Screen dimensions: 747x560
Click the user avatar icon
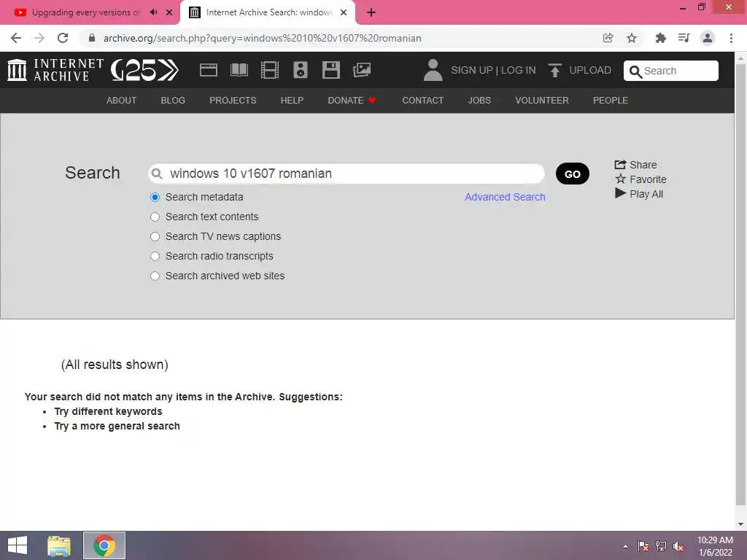pos(433,70)
